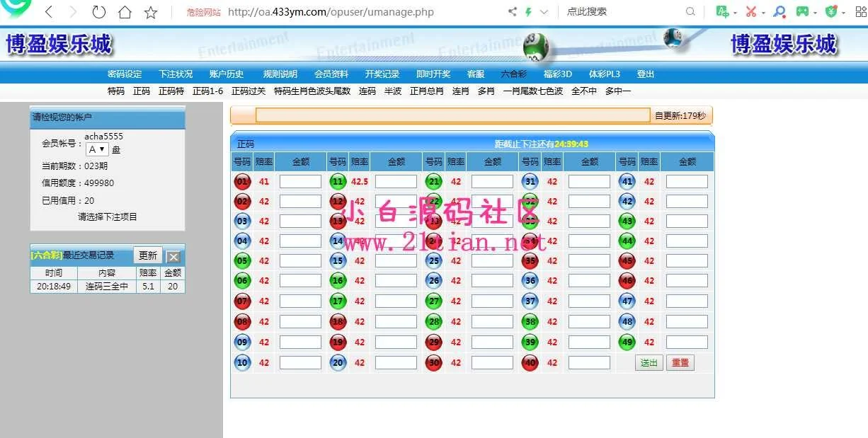Click the amount field for number 01
The height and width of the screenshot is (438, 868).
click(x=300, y=182)
